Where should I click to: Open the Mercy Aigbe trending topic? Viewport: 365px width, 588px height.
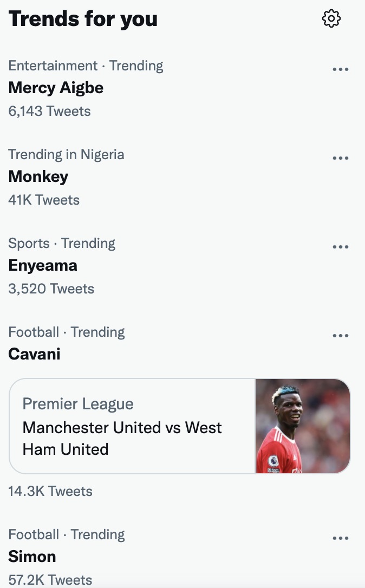(x=56, y=88)
